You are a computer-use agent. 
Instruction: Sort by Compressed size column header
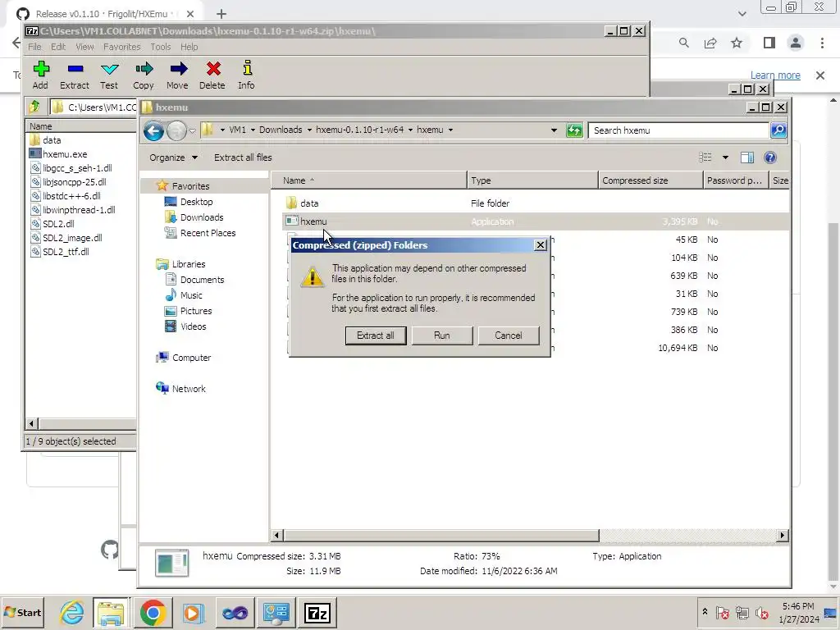pos(650,180)
